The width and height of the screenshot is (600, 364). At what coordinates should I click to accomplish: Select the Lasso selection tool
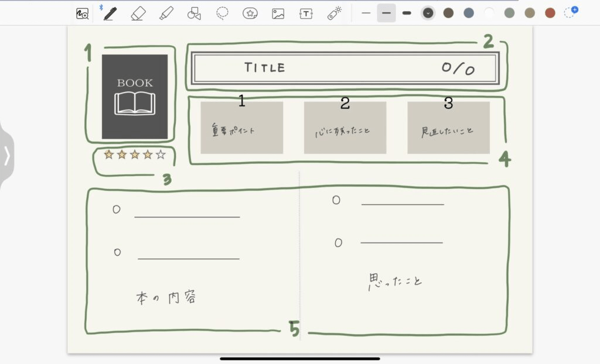coord(222,13)
